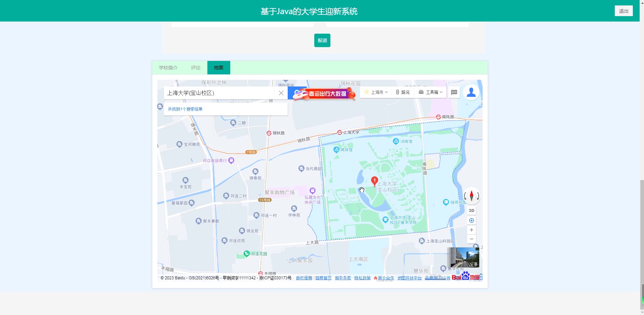
Task: Click the 上大南区 map label
Action: (x=358, y=259)
